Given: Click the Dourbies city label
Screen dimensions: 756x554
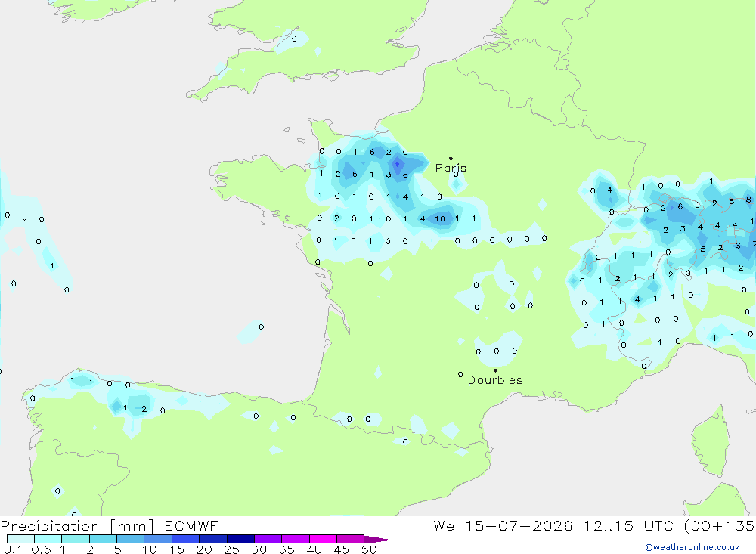Looking at the screenshot, I should point(495,380).
